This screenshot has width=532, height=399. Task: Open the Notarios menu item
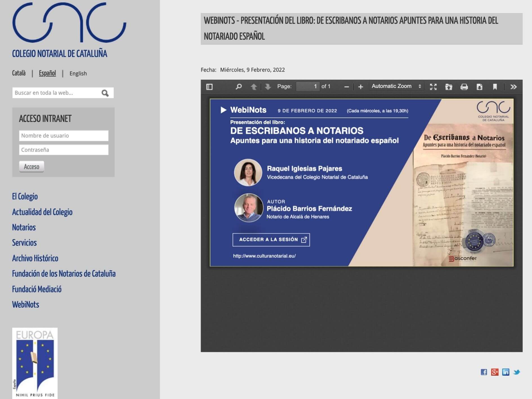pos(24,227)
